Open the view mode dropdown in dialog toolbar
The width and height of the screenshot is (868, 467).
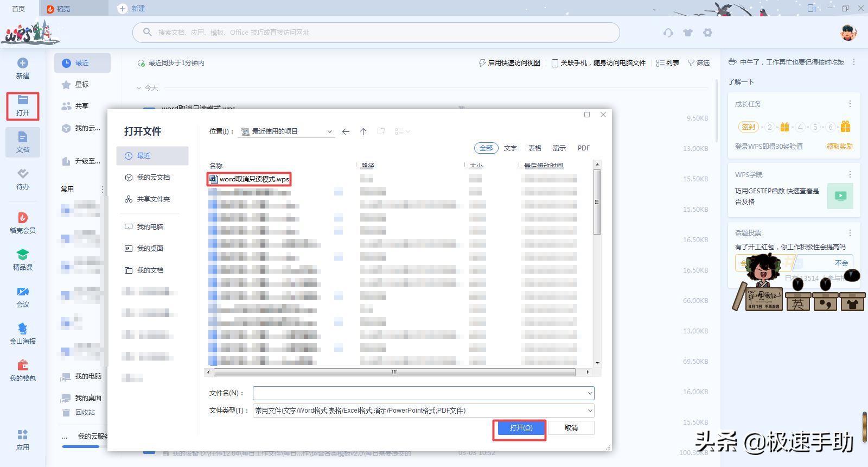pos(403,131)
